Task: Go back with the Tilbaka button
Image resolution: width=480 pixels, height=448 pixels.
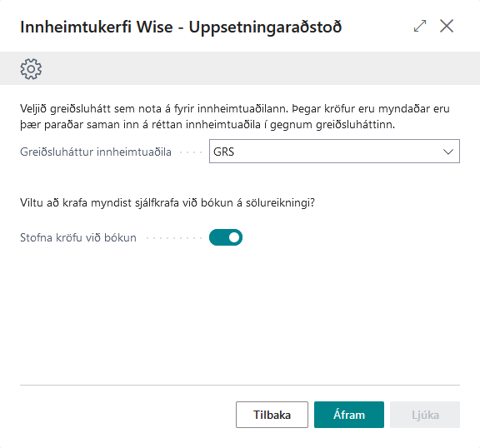Action: 272,415
